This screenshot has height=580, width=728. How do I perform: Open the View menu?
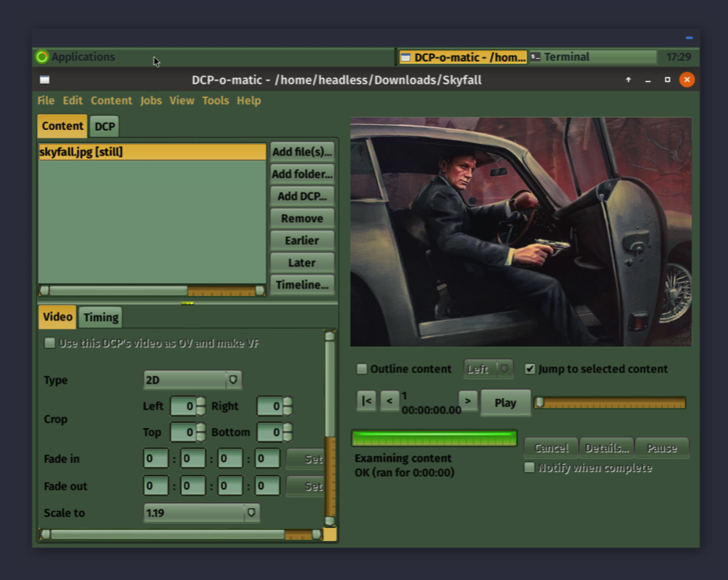coord(182,101)
